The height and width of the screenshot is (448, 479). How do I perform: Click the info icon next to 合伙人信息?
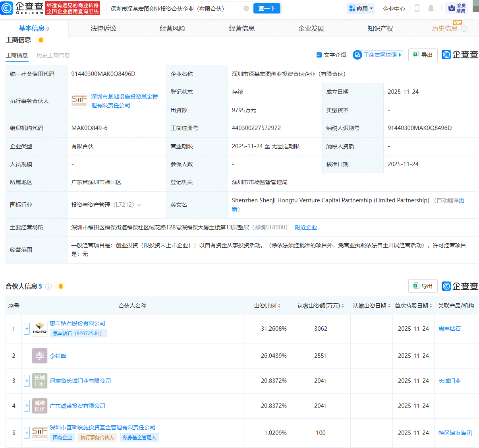pos(48,286)
